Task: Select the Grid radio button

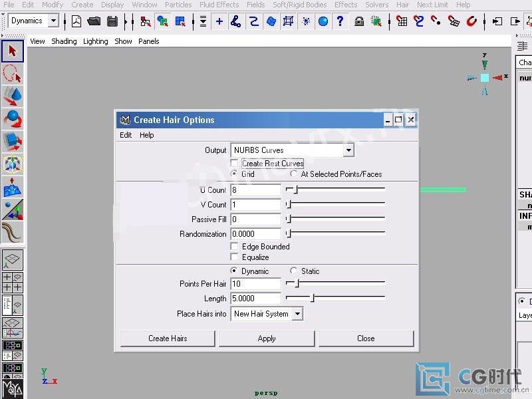Action: pyautogui.click(x=234, y=174)
